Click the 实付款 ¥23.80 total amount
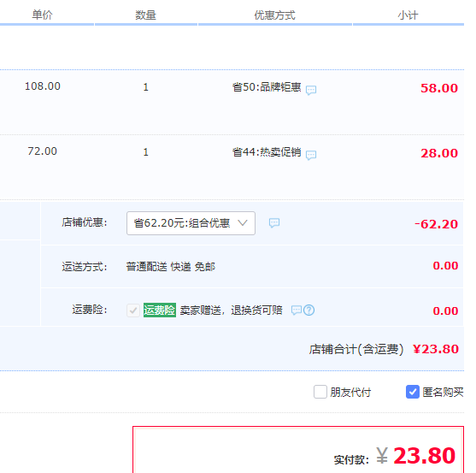Screen dimensions: 476x473 point(416,456)
